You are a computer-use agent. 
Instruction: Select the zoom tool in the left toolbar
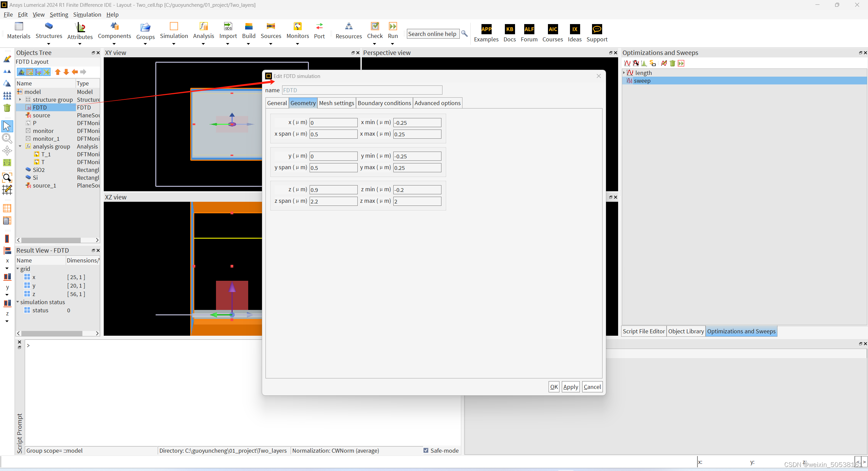tap(7, 138)
